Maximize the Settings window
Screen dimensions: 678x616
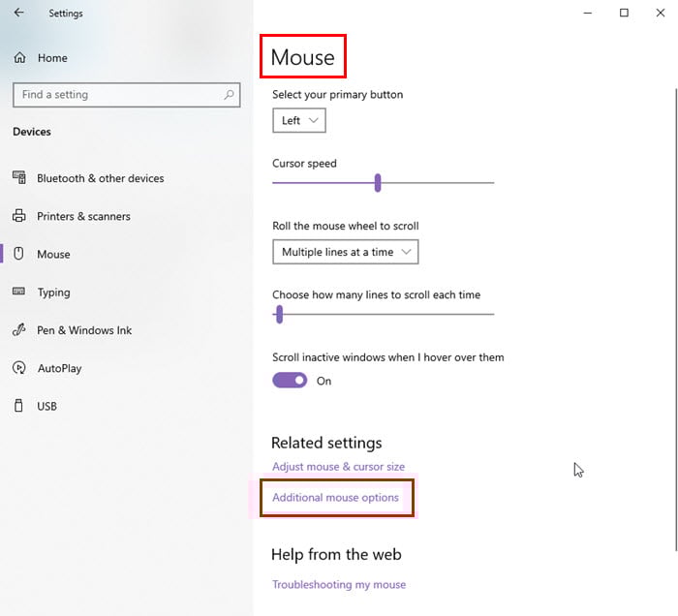pyautogui.click(x=624, y=13)
